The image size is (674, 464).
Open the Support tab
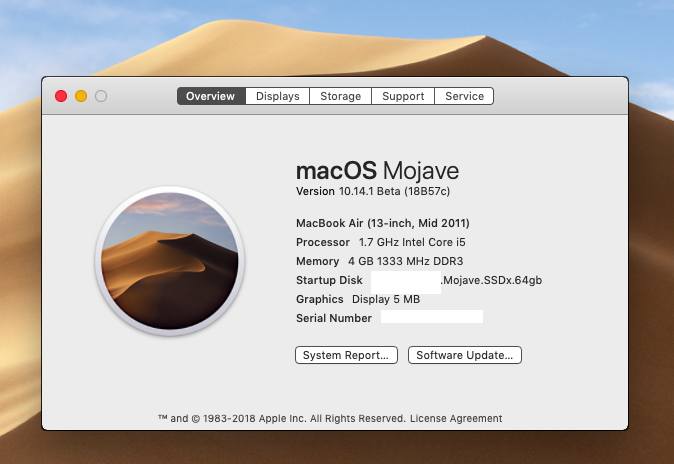pyautogui.click(x=403, y=96)
